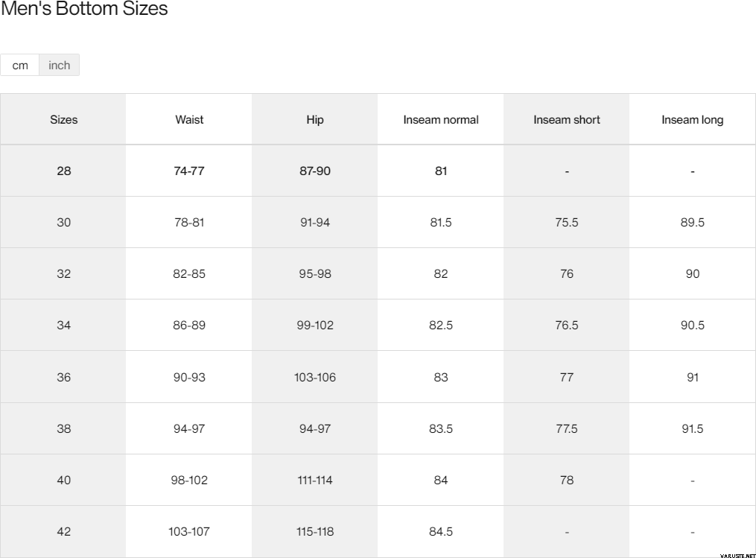Select the size 38 row label
Viewport: 756px width, 558px height.
[x=64, y=428]
